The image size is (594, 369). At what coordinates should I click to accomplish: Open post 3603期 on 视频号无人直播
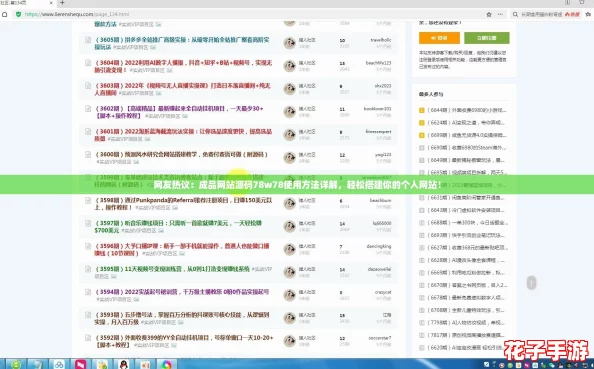pos(182,89)
